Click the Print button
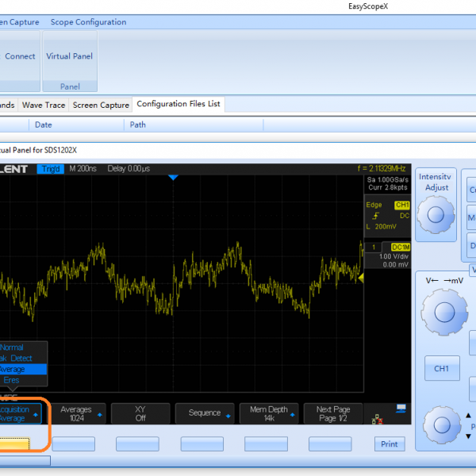The height and width of the screenshot is (476, 476). [x=389, y=444]
